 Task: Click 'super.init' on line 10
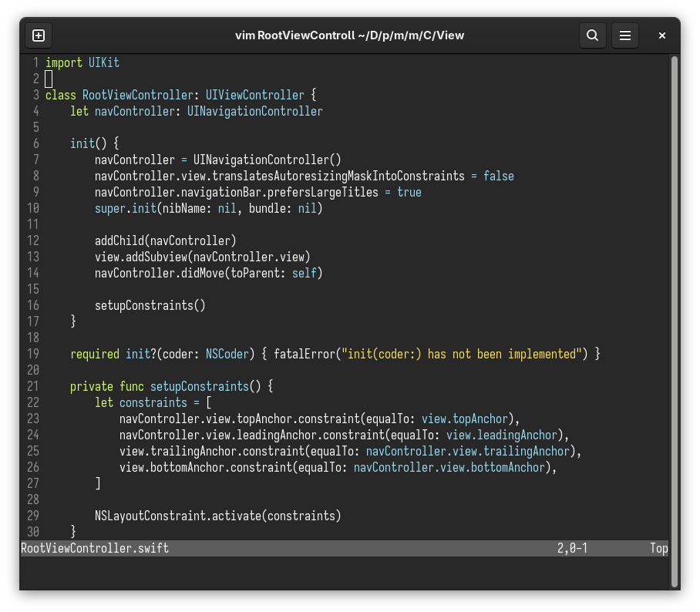tap(126, 208)
